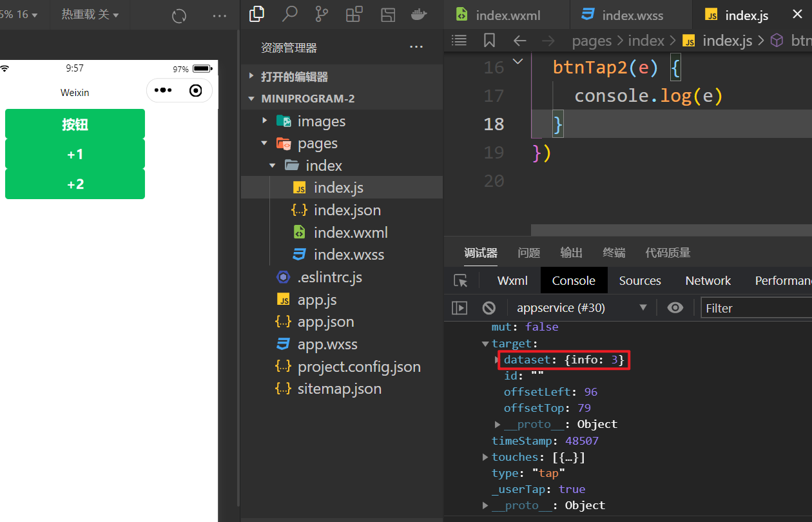Open the simulator toolbar more options ellipsis

tap(219, 16)
